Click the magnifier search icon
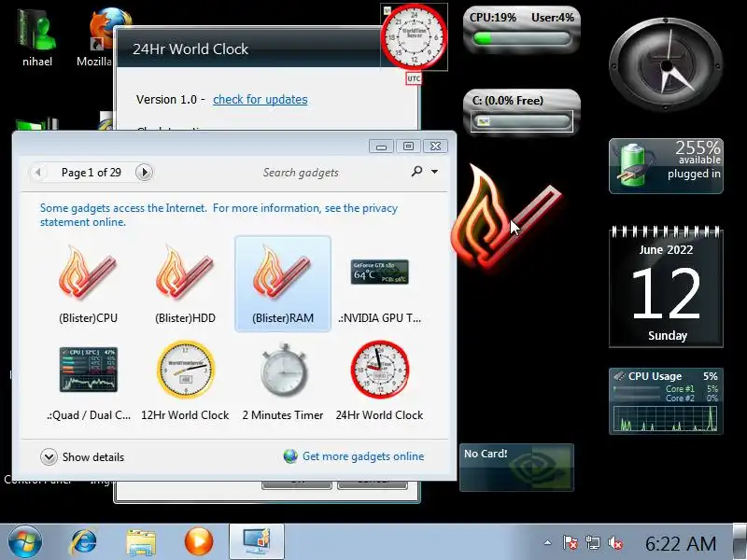The width and height of the screenshot is (747, 560). [x=416, y=171]
